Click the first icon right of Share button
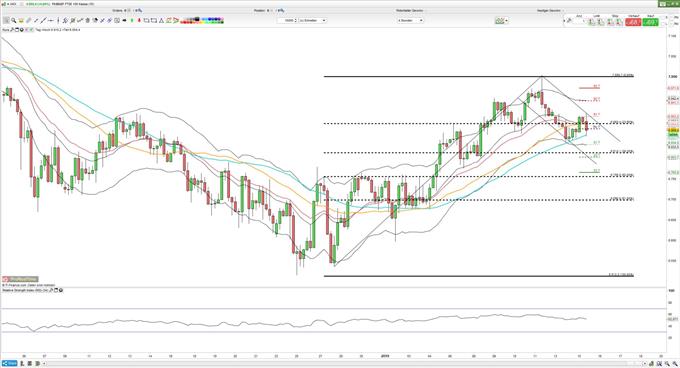This screenshot has width=680, height=368. (x=22, y=363)
